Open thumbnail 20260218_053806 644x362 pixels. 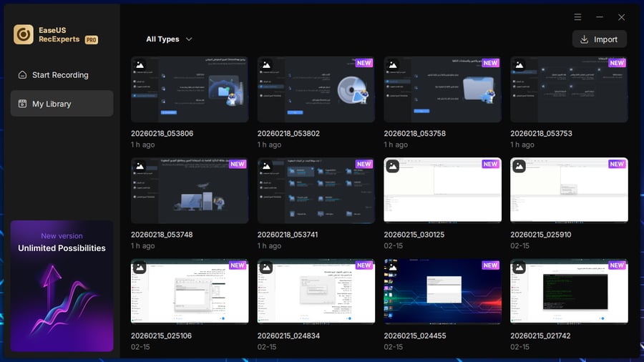click(190, 89)
